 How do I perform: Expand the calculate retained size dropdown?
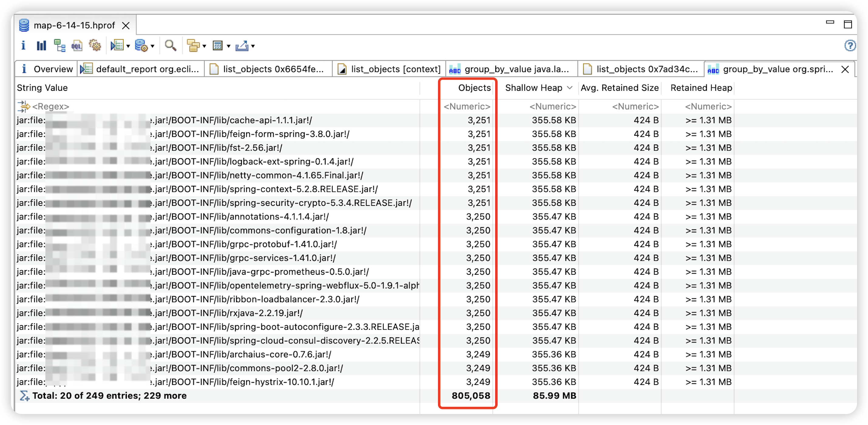229,46
